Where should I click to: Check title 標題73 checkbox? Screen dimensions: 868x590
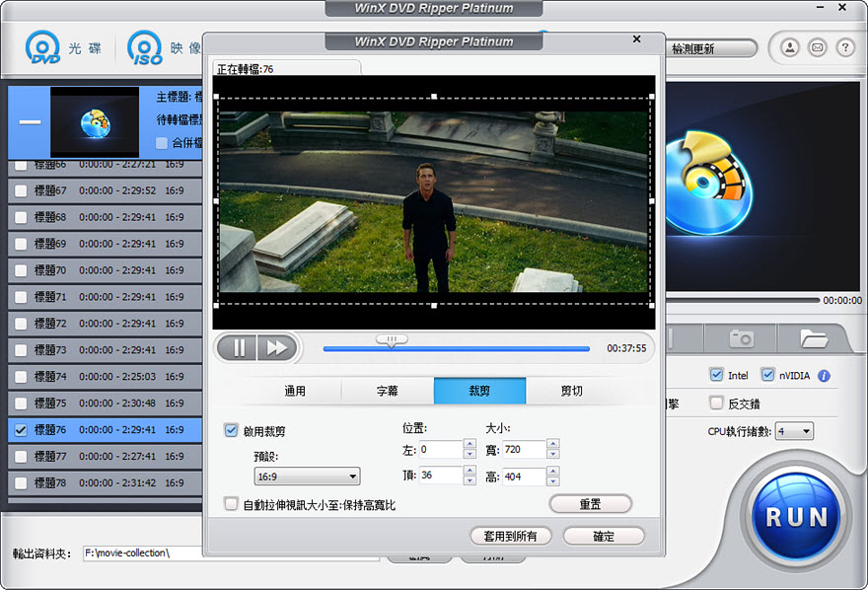coord(21,350)
